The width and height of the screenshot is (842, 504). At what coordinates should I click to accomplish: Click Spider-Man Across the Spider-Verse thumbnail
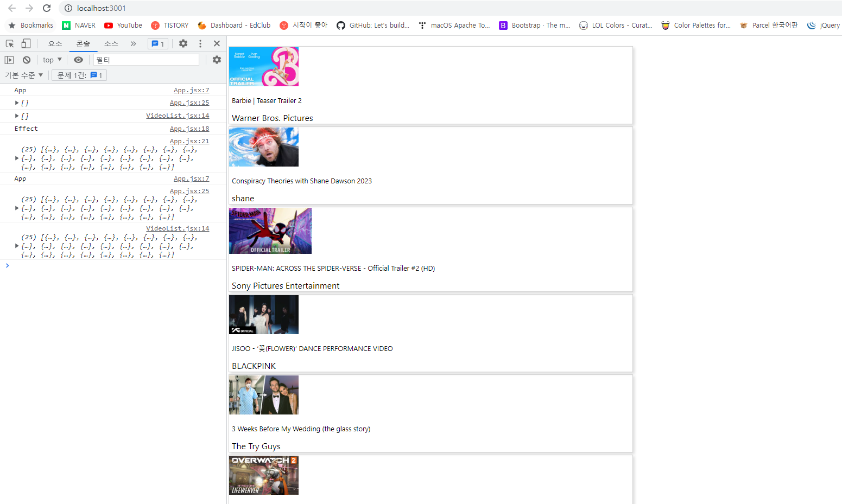270,231
